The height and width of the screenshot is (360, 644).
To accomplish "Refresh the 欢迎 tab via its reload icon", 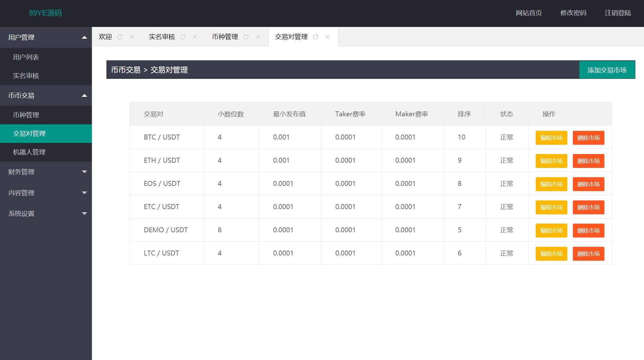I will tap(120, 37).
